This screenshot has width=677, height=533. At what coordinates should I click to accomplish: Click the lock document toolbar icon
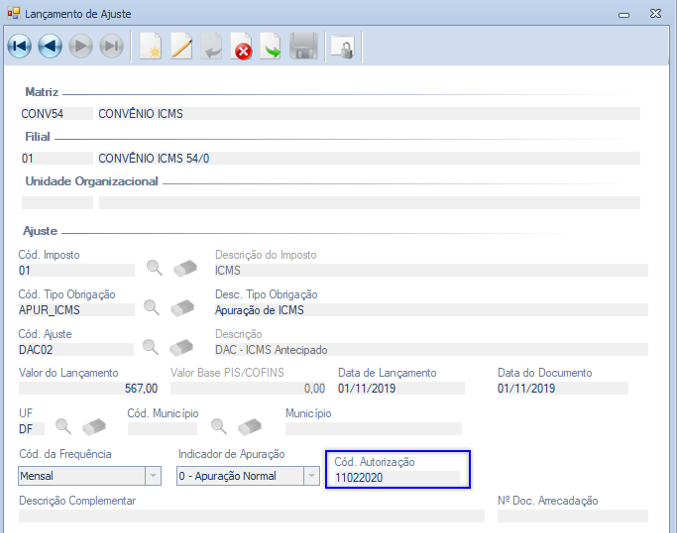(343, 47)
